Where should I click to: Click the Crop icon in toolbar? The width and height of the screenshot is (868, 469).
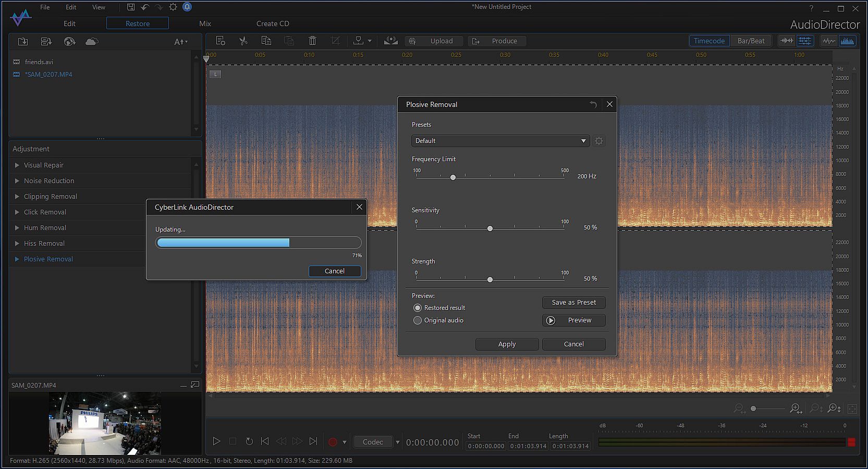click(x=335, y=41)
